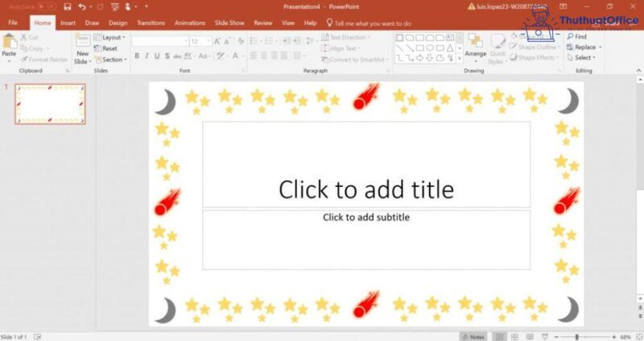Toggle the AutoSave switch
This screenshot has width=644, height=341.
click(46, 6)
